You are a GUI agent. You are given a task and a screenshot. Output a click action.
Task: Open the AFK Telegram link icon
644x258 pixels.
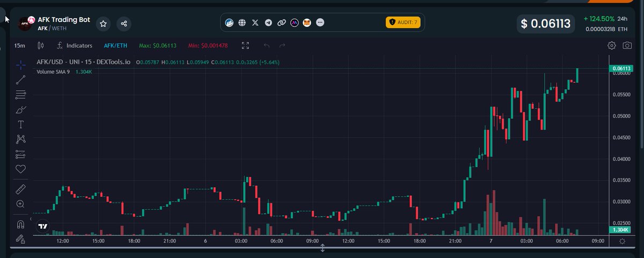[268, 23]
